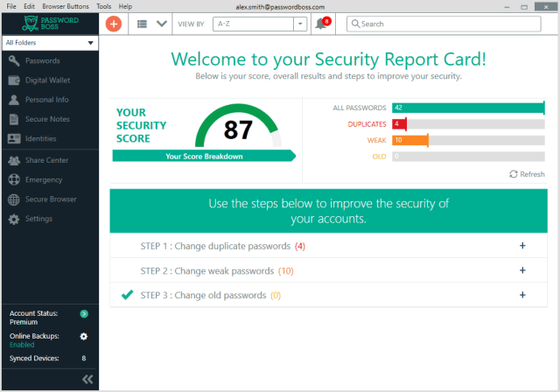Screen dimensions: 560x392
Task: Open the Tools menu
Action: tap(104, 6)
